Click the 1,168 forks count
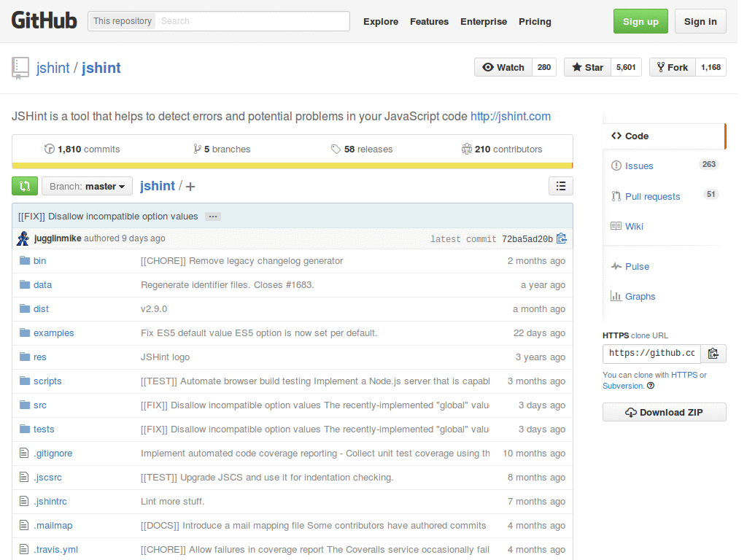747x560 pixels. (711, 68)
